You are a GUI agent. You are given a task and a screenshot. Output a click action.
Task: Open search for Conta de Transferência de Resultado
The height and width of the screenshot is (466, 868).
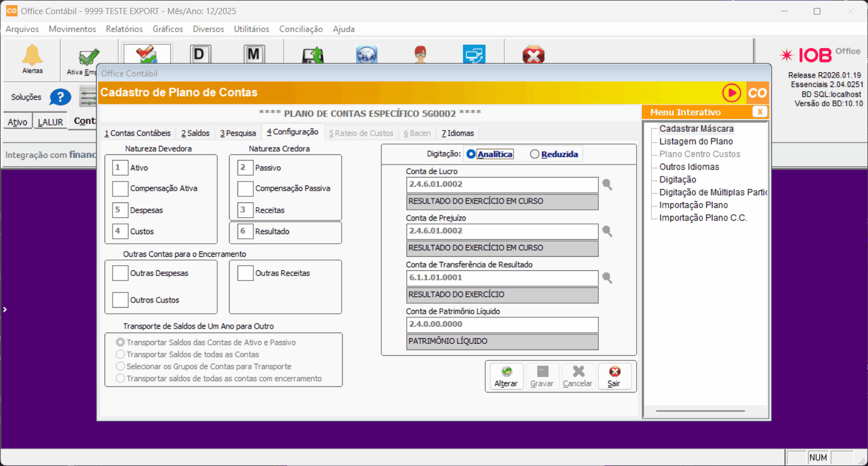click(x=607, y=278)
